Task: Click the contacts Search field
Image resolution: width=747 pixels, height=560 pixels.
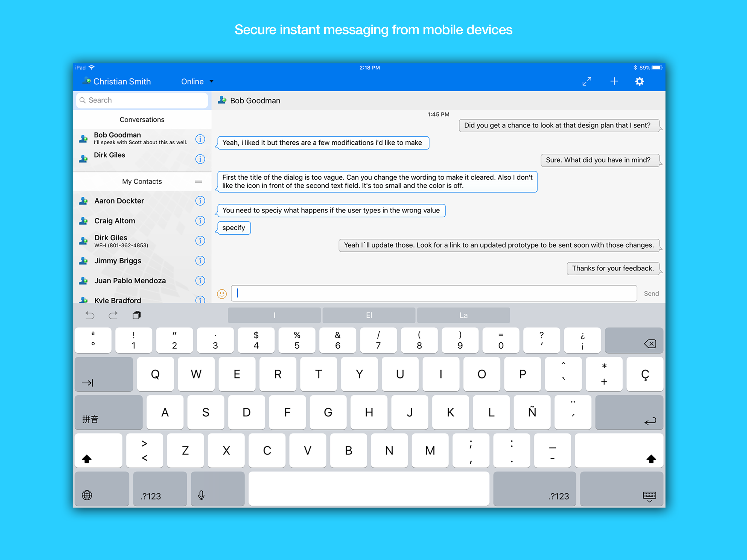Action: coord(142,100)
